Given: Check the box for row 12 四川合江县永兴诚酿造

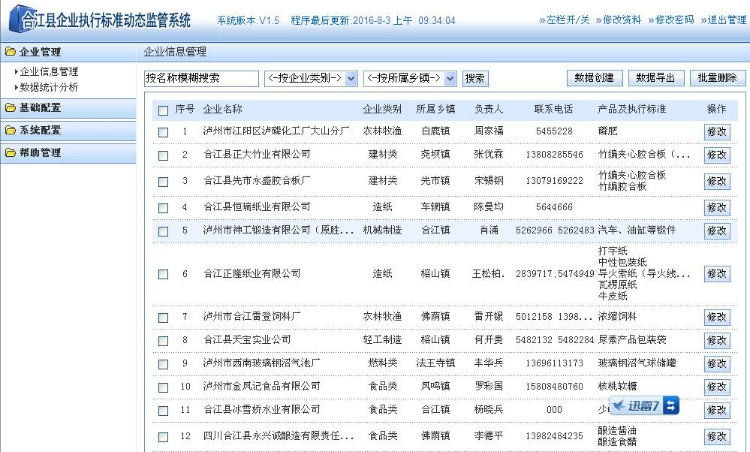Looking at the screenshot, I should [163, 437].
